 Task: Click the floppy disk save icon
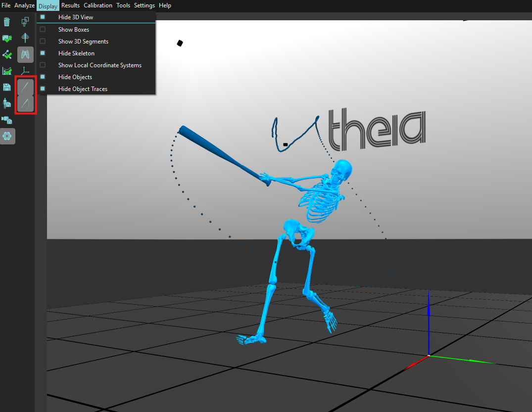point(7,87)
